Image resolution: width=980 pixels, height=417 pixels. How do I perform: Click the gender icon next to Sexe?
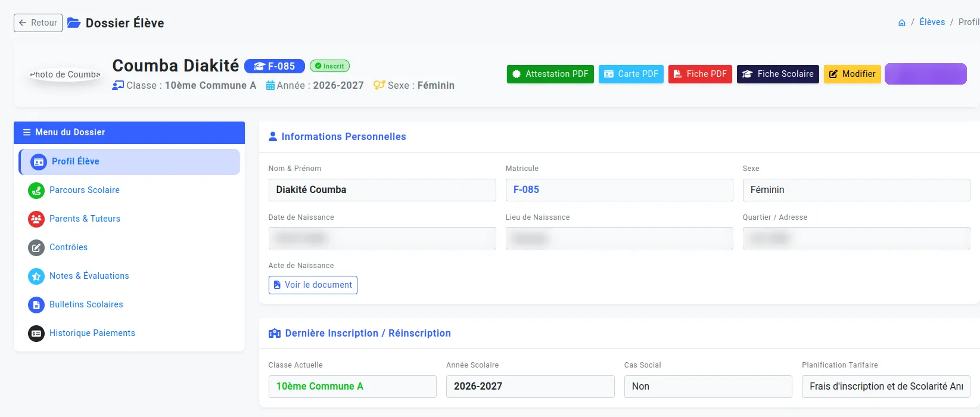379,85
